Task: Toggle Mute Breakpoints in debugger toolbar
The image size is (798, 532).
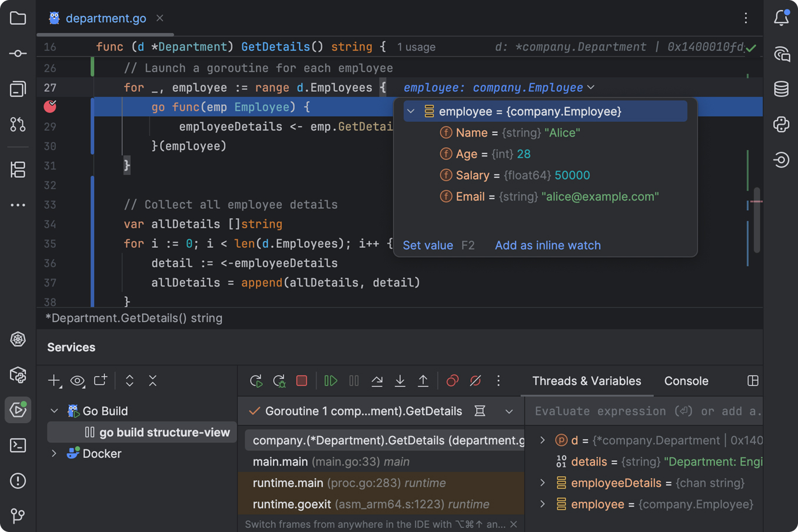Action: (x=476, y=381)
